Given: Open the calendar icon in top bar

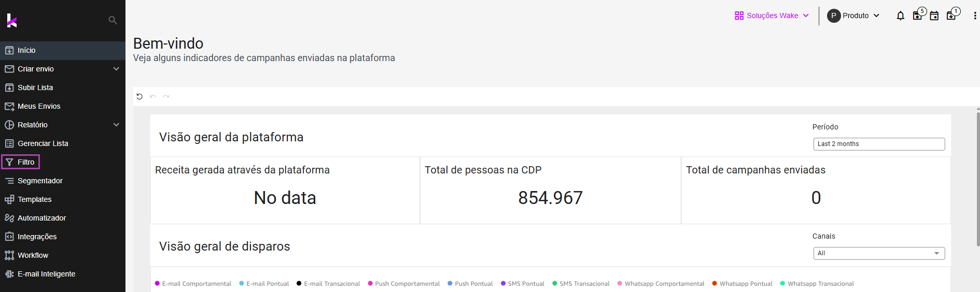Looking at the screenshot, I should tap(934, 16).
